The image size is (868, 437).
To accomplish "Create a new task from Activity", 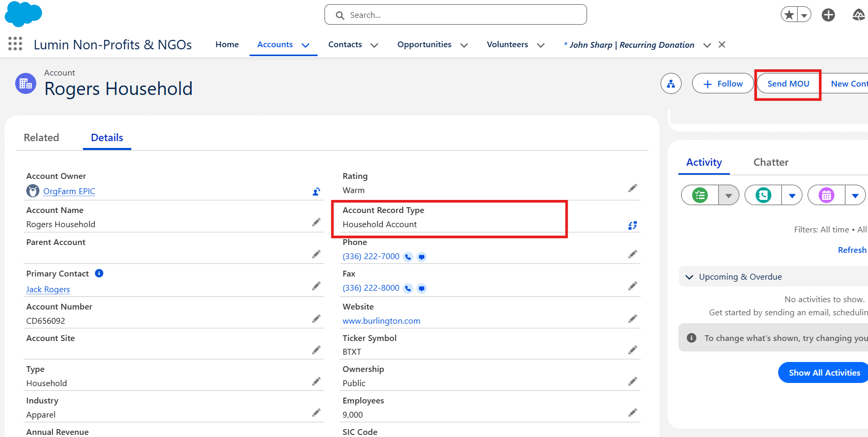I will [x=700, y=195].
